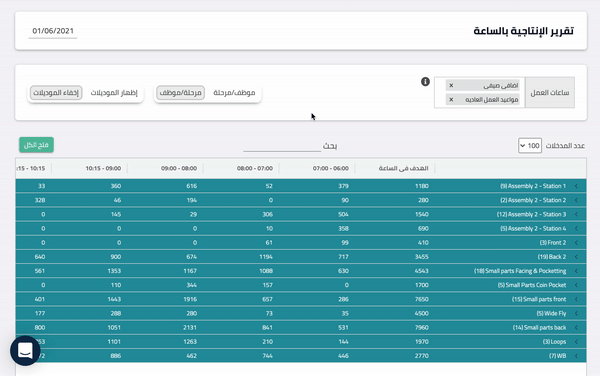
Task: Select إظهار الموديلات option
Action: [x=114, y=93]
